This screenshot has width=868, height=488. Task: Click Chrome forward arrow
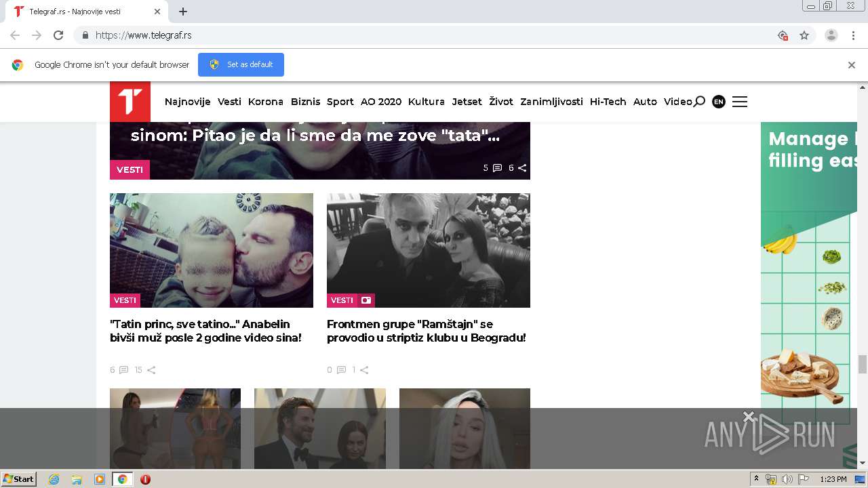pyautogui.click(x=37, y=35)
